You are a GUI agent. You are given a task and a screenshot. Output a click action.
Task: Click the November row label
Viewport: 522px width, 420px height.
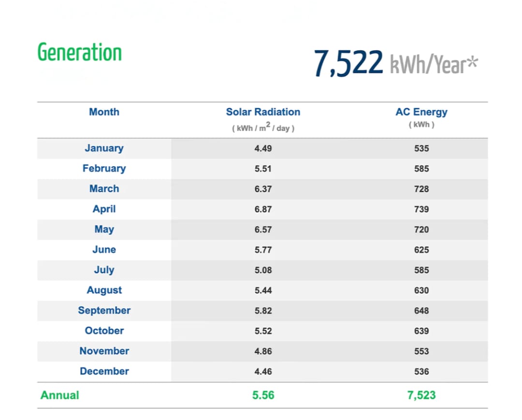point(104,351)
